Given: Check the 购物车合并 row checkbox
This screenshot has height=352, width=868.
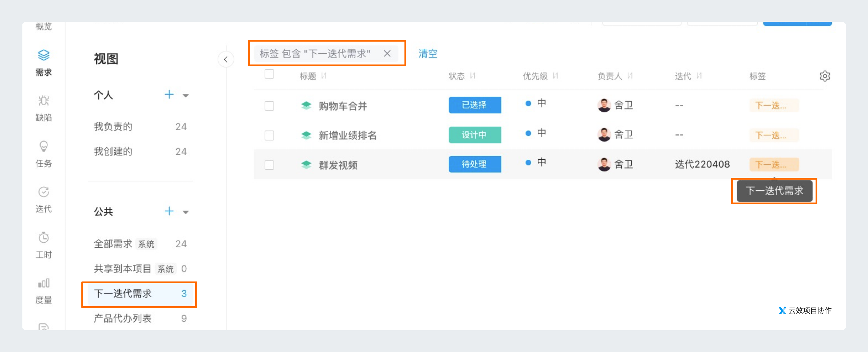Looking at the screenshot, I should (x=269, y=106).
